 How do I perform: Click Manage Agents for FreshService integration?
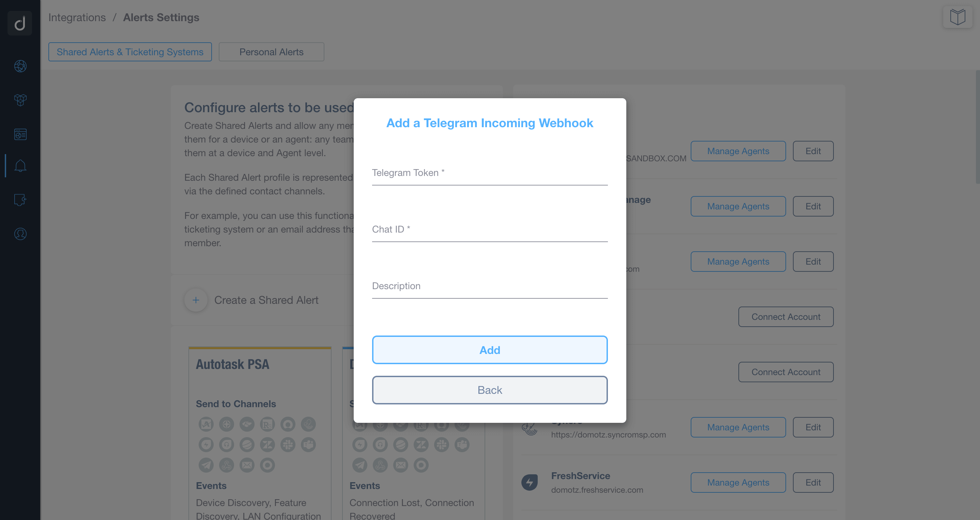[738, 482]
